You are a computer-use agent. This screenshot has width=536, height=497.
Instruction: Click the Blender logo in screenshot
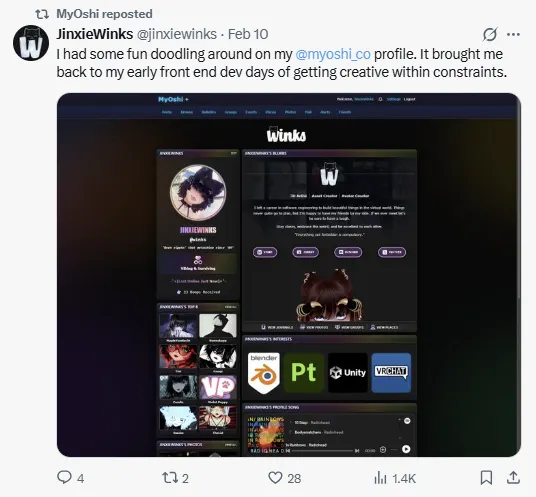[264, 373]
